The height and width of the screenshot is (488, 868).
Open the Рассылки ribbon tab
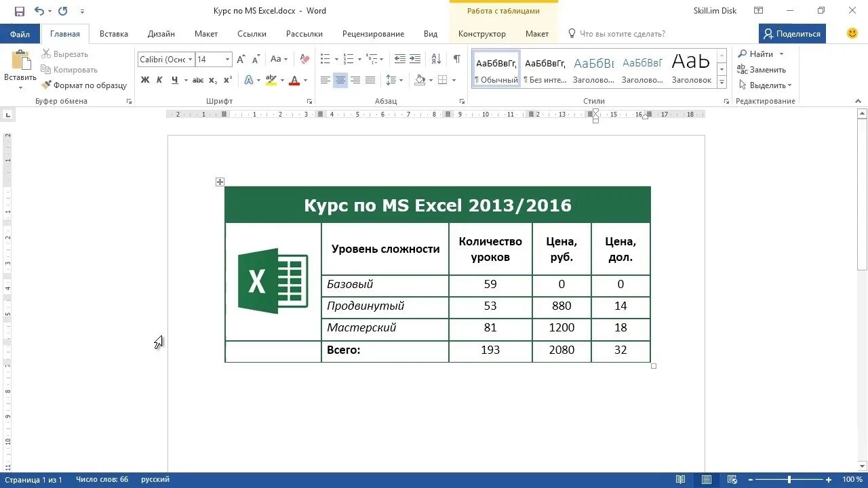(x=304, y=34)
